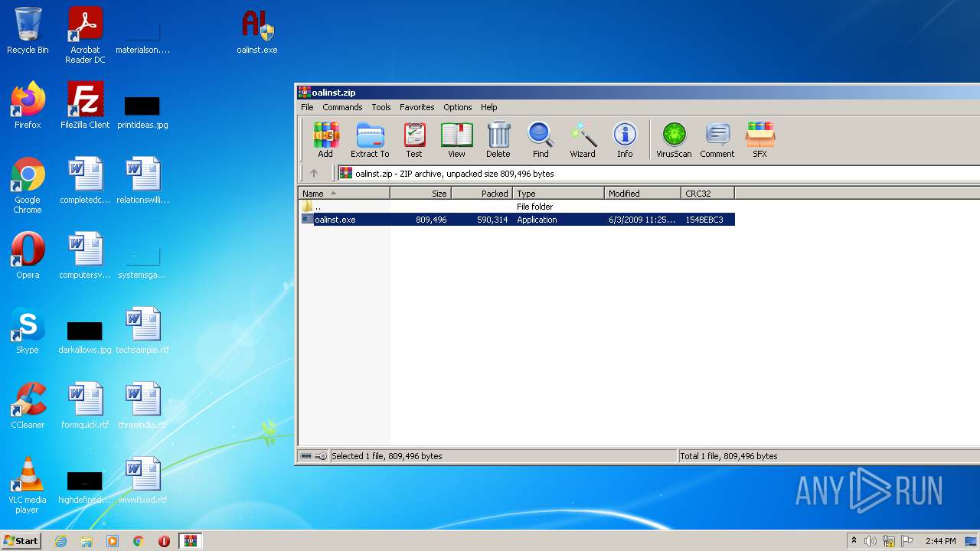
Task: Select the Acrobat Reader DC shortcut
Action: click(x=85, y=35)
